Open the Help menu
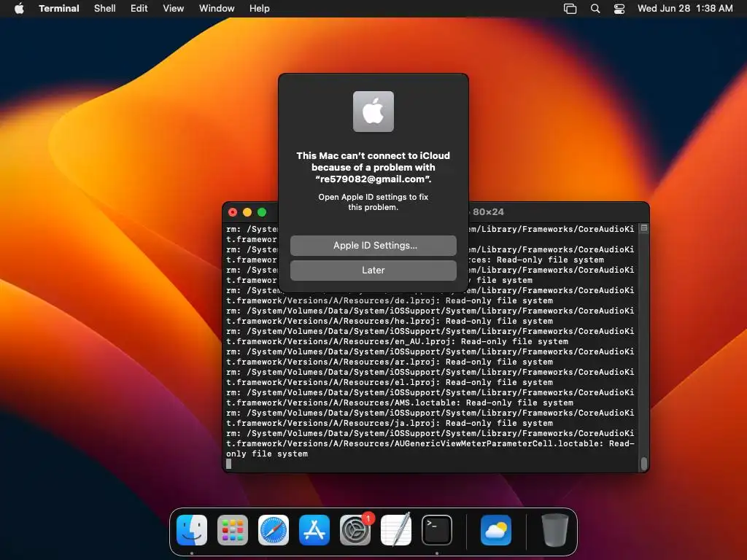 pyautogui.click(x=260, y=9)
